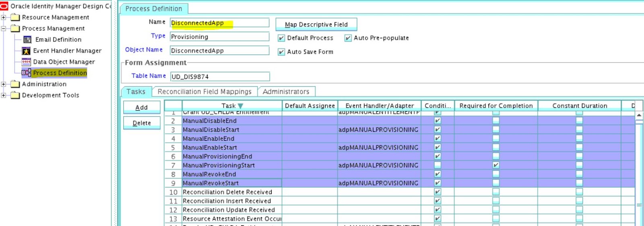Screen dimensions: 644x226
Task: Toggle Conditional checkbox for ManualDisableEnd
Action: pos(438,120)
